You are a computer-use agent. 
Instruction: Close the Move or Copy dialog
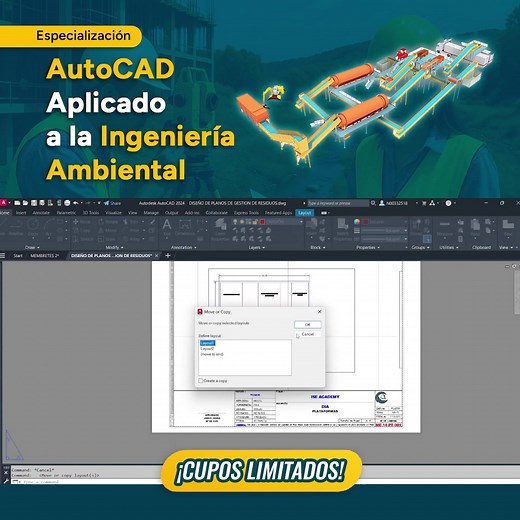(x=320, y=312)
